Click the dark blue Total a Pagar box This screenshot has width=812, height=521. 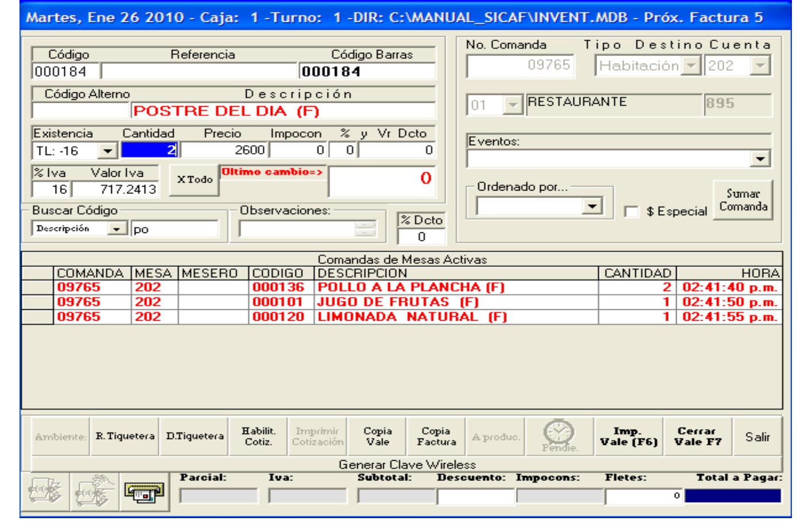point(732,496)
